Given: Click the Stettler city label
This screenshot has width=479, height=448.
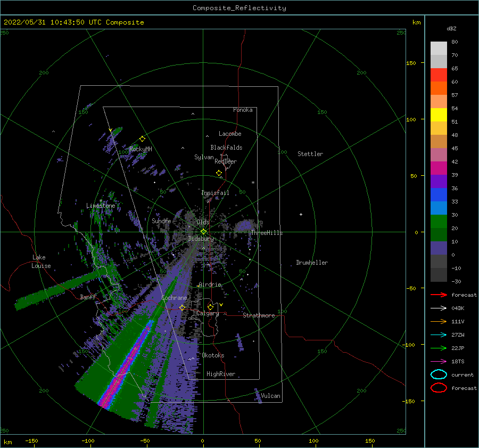Looking at the screenshot, I should pos(310,154).
